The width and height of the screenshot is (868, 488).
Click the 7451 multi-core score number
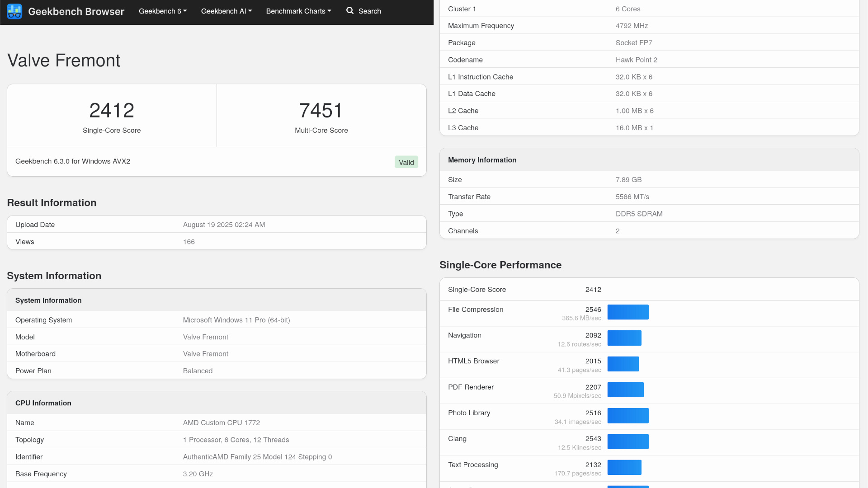321,110
